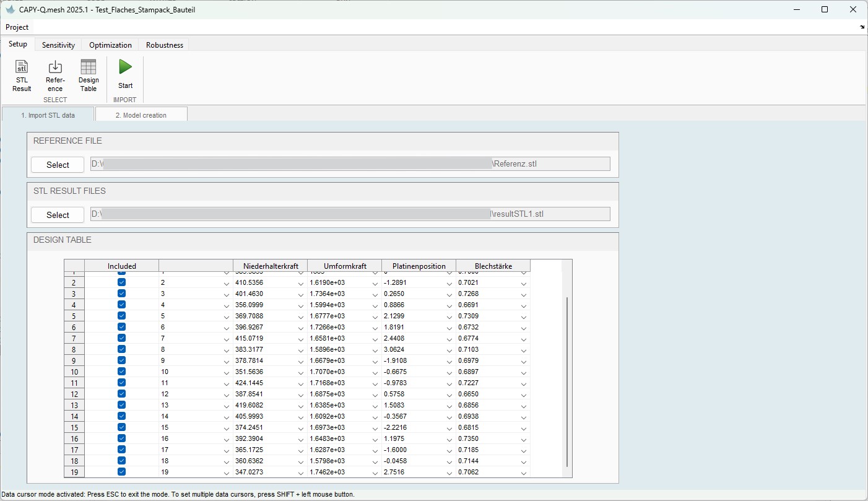Click the Niederhalterkraft column header
Image resolution: width=868 pixels, height=501 pixels.
pos(270,266)
